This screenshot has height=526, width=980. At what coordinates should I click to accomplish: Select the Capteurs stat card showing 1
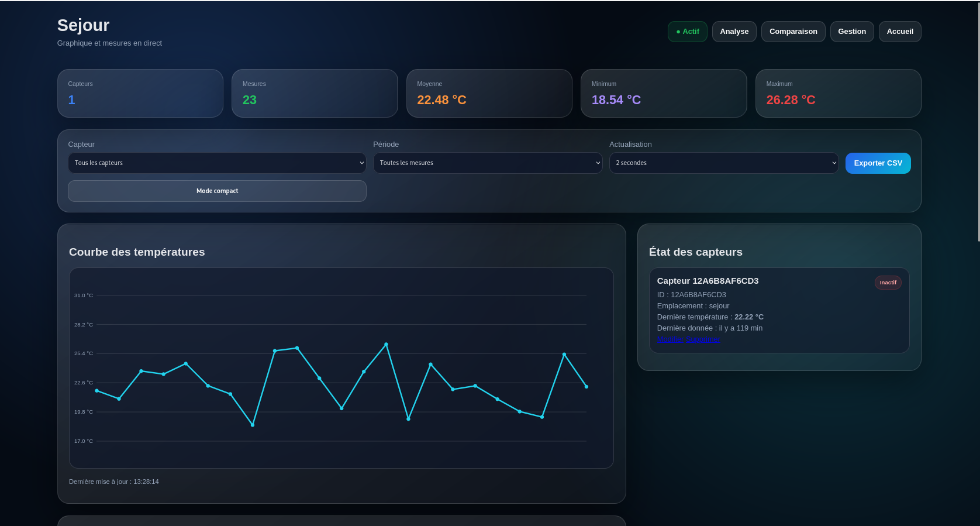(140, 94)
